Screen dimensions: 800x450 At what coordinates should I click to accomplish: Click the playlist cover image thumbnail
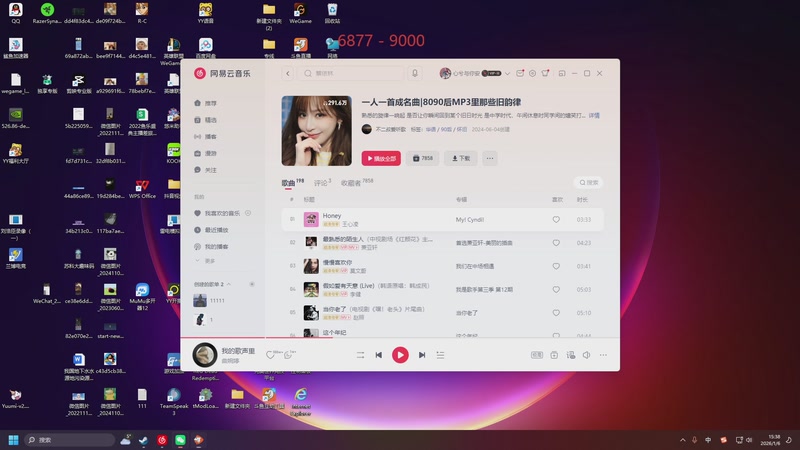click(x=317, y=131)
